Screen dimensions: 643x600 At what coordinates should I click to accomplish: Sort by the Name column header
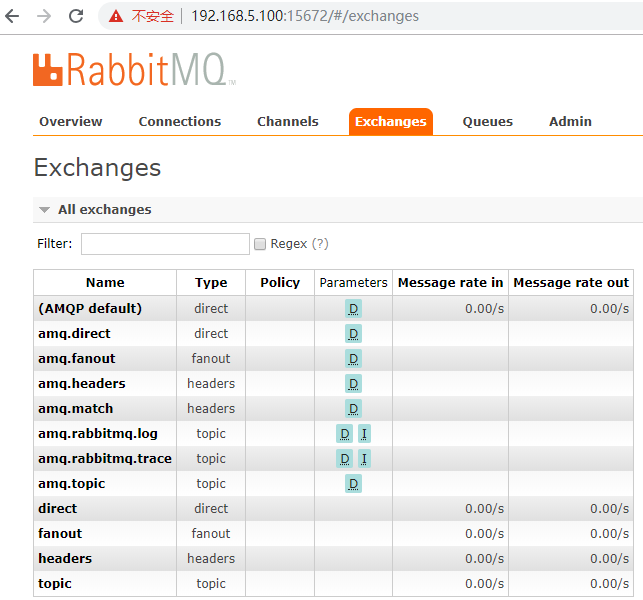105,283
